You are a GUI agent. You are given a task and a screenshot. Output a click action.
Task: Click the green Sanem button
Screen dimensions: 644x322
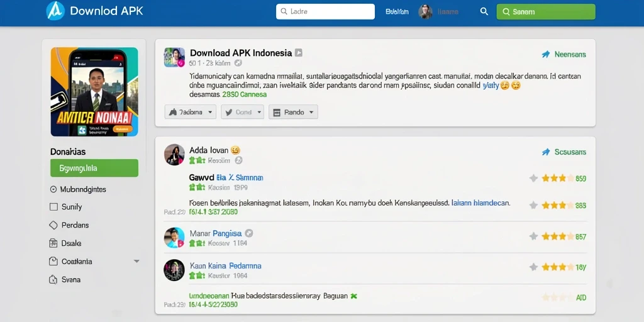[x=546, y=12]
